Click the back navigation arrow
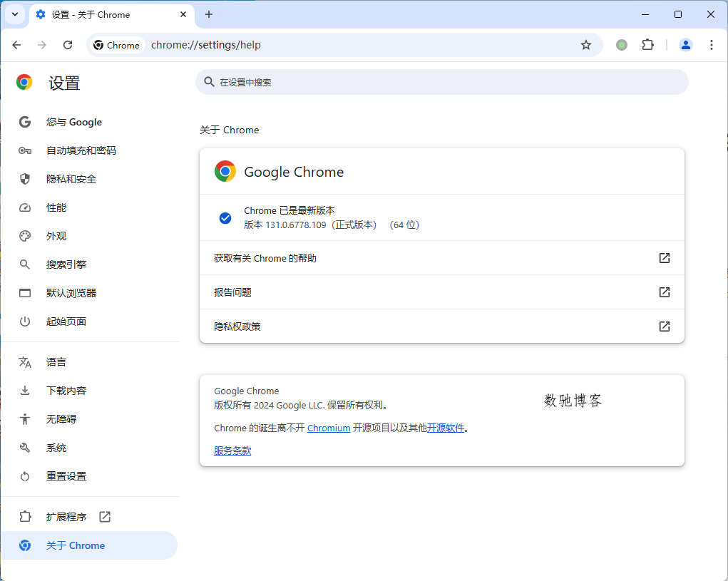This screenshot has height=581, width=728. pos(16,45)
